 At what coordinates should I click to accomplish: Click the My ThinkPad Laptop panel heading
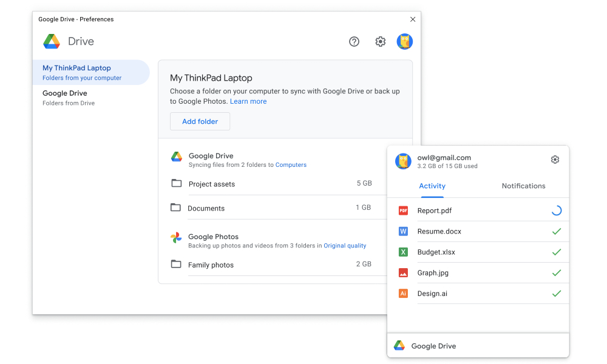211,78
